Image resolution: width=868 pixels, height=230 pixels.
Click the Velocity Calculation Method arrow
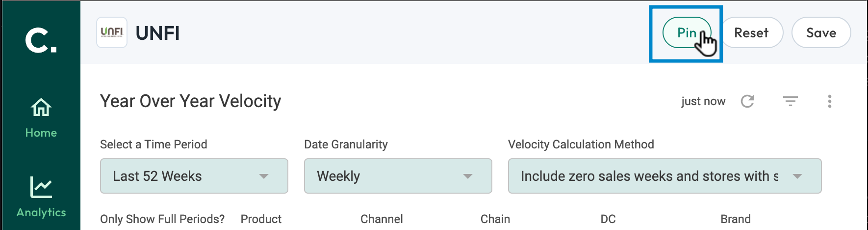(797, 176)
